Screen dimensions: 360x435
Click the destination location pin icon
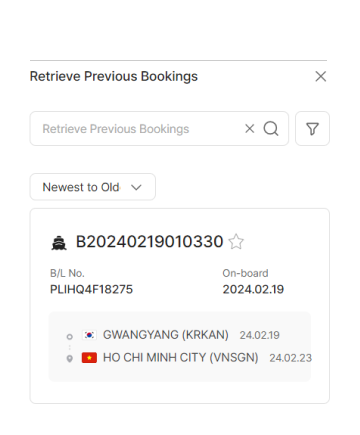[70, 359]
